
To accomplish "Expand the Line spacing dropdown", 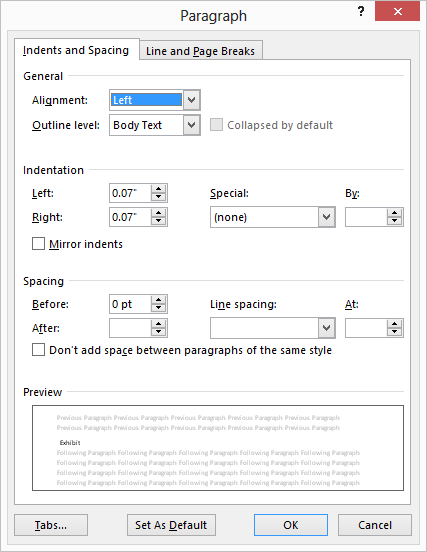I will [326, 328].
